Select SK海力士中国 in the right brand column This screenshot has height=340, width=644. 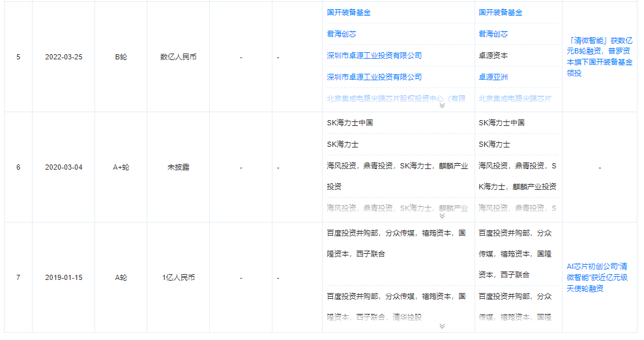[x=501, y=123]
